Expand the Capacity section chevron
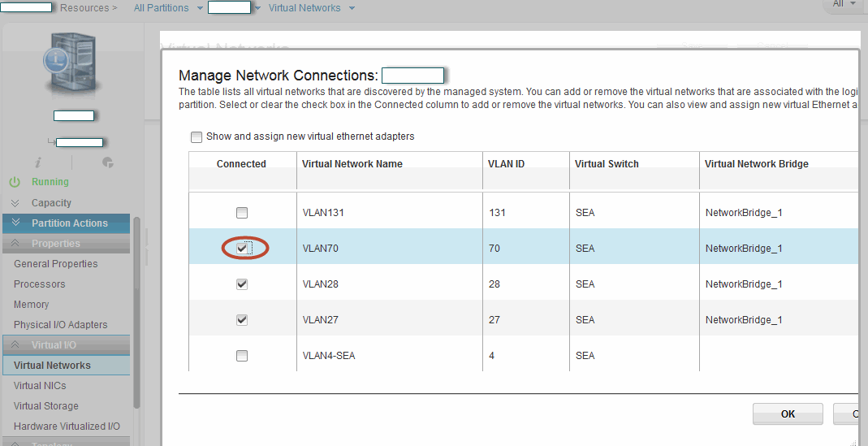This screenshot has height=446, width=868. 15,203
